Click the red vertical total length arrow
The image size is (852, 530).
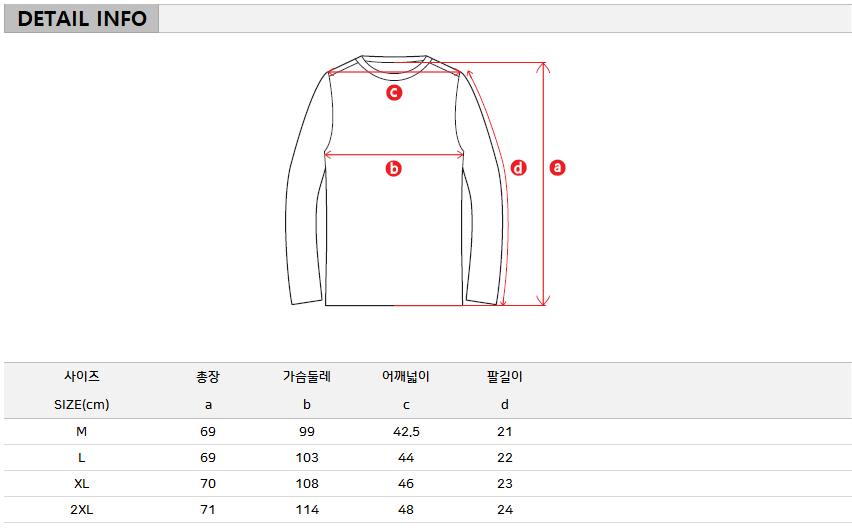click(543, 184)
